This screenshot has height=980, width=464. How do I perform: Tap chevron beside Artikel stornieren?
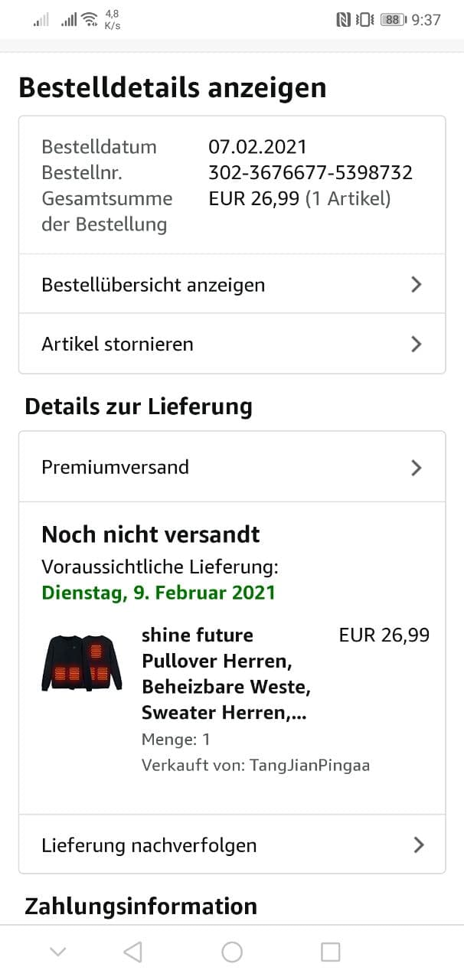click(416, 345)
